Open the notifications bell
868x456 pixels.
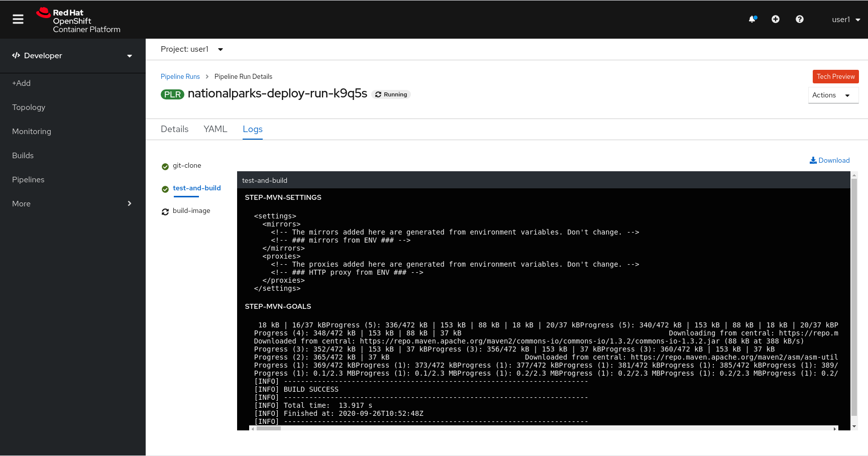coord(752,19)
